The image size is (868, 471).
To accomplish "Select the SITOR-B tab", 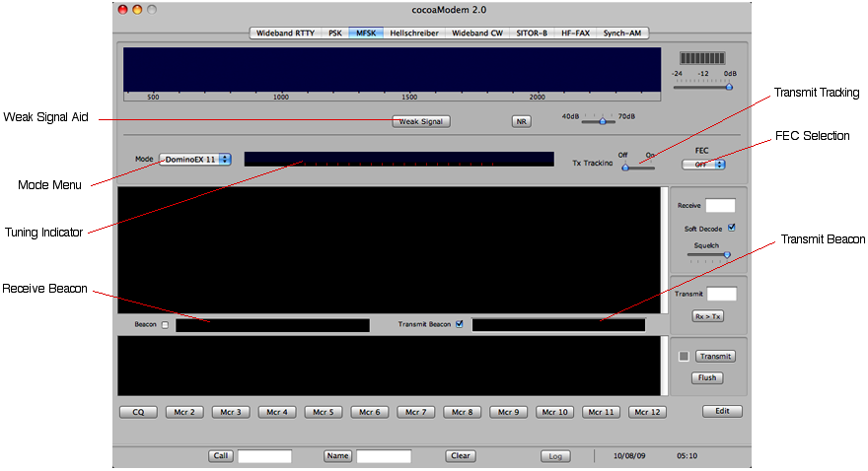I will click(532, 34).
